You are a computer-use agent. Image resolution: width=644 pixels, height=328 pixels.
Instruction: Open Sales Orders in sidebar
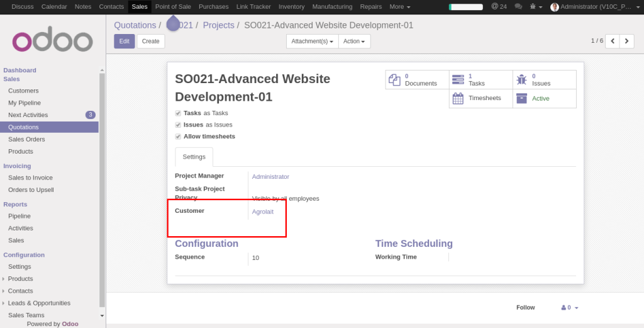pos(26,139)
